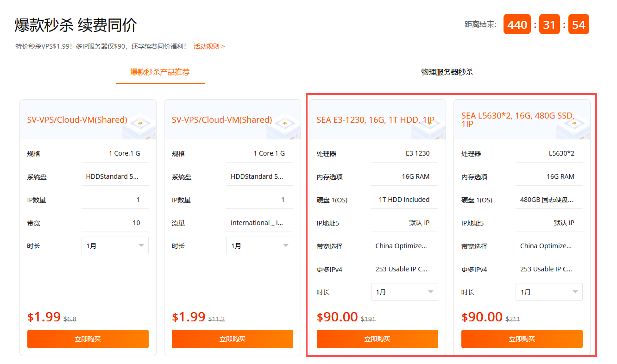Purchase the SEA L5630*2 480G SSD plan
The width and height of the screenshot is (617, 364).
pos(522,339)
